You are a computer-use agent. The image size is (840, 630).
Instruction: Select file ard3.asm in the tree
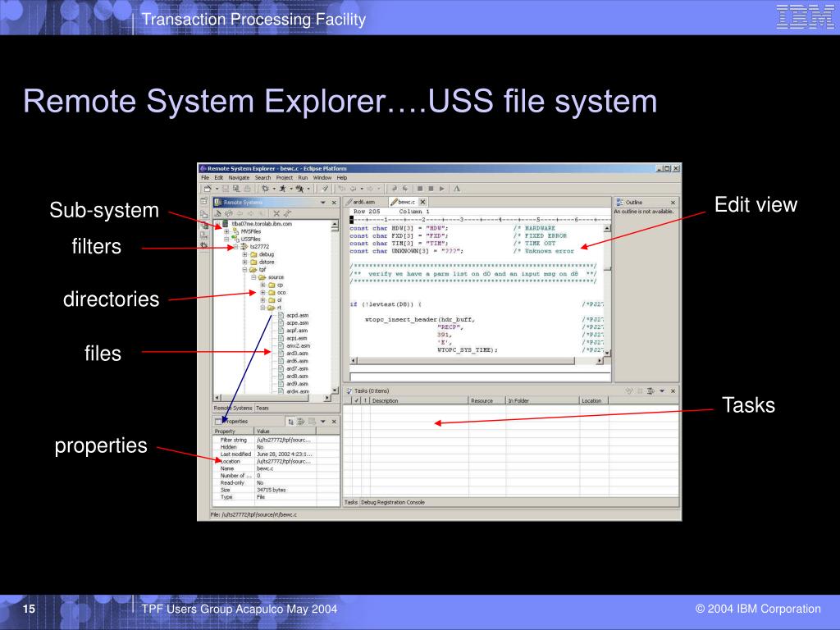click(x=297, y=354)
